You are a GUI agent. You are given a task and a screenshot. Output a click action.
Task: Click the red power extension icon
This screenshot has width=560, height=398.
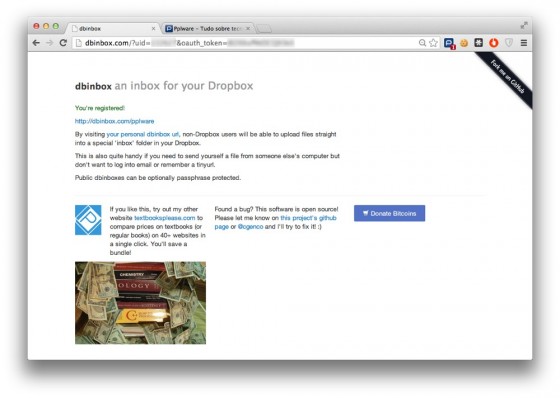coord(494,43)
